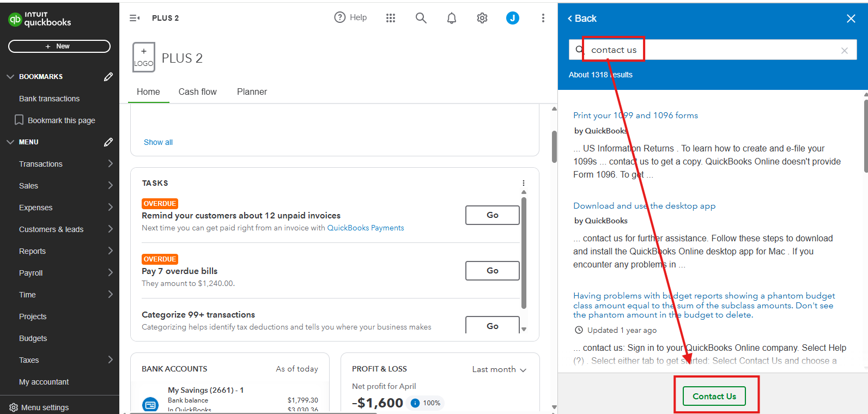Expand the Payroll submenu
Viewport: 868px width, 414px height.
tap(111, 272)
